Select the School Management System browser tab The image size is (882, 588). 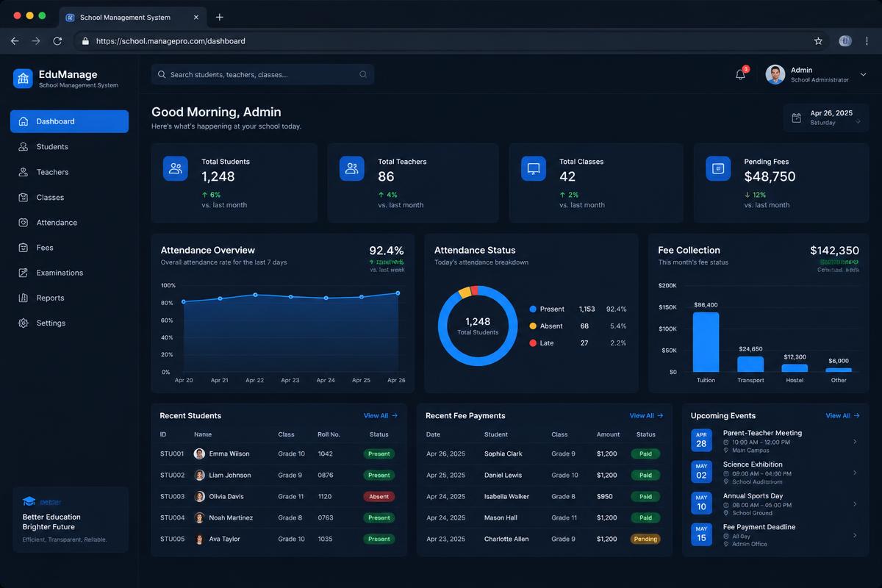click(x=132, y=18)
